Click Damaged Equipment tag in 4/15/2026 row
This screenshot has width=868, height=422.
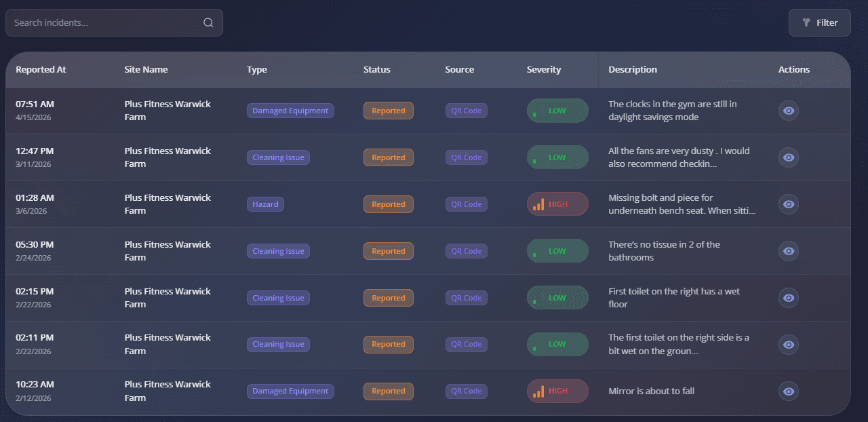(290, 111)
